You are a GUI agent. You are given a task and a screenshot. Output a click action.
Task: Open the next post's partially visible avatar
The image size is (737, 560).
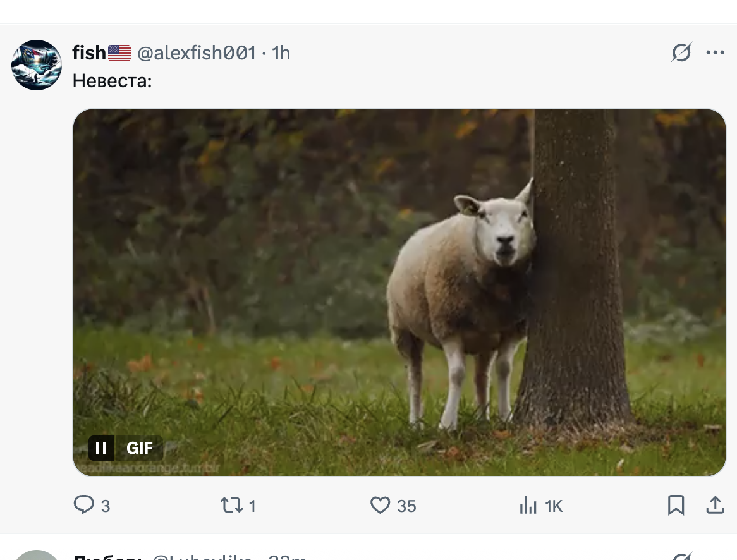click(x=37, y=555)
